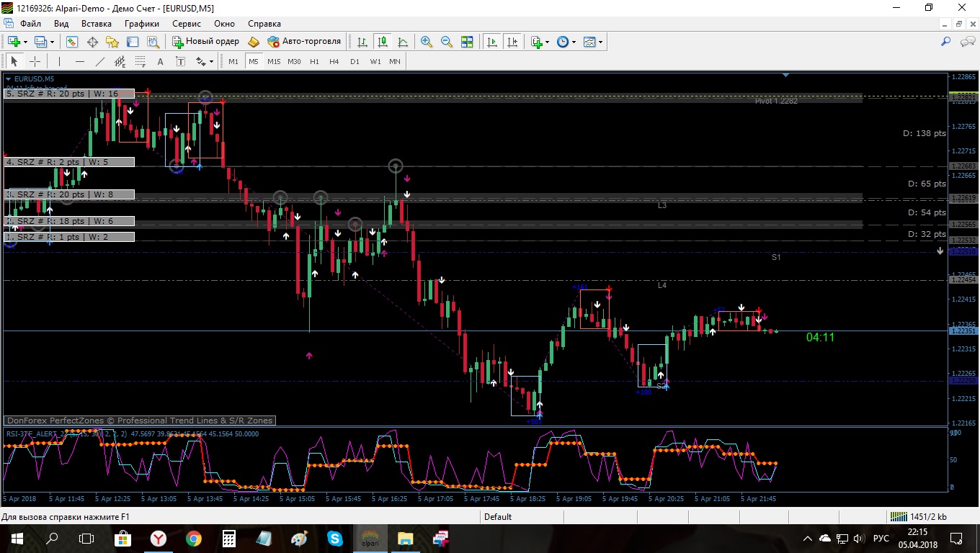The height and width of the screenshot is (553, 980).
Task: Select the trendline tool
Action: tap(100, 61)
